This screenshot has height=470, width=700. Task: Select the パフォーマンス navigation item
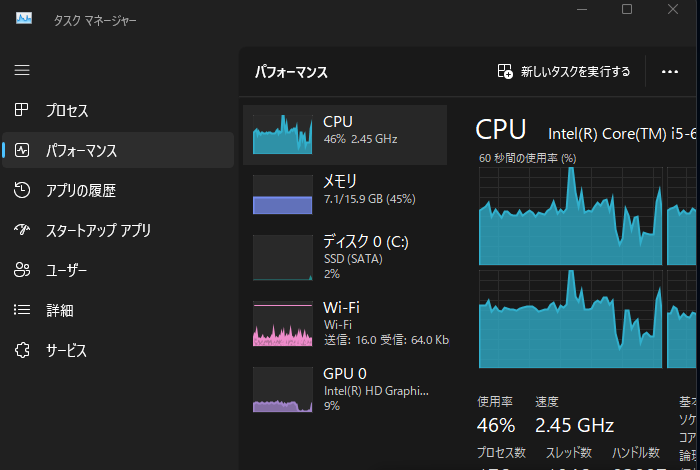tap(118, 150)
